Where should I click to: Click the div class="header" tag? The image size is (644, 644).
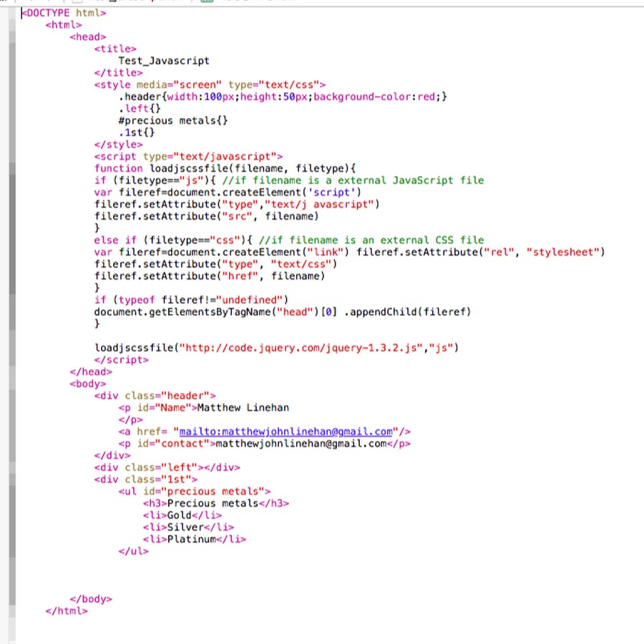(155, 396)
